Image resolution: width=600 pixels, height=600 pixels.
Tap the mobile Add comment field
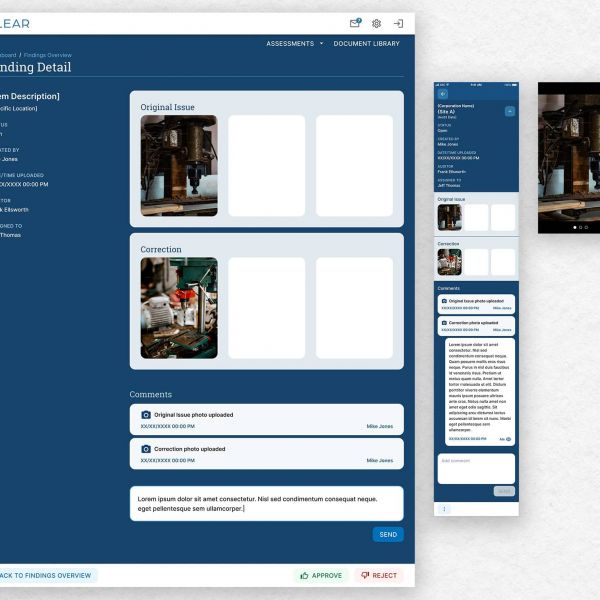476,465
